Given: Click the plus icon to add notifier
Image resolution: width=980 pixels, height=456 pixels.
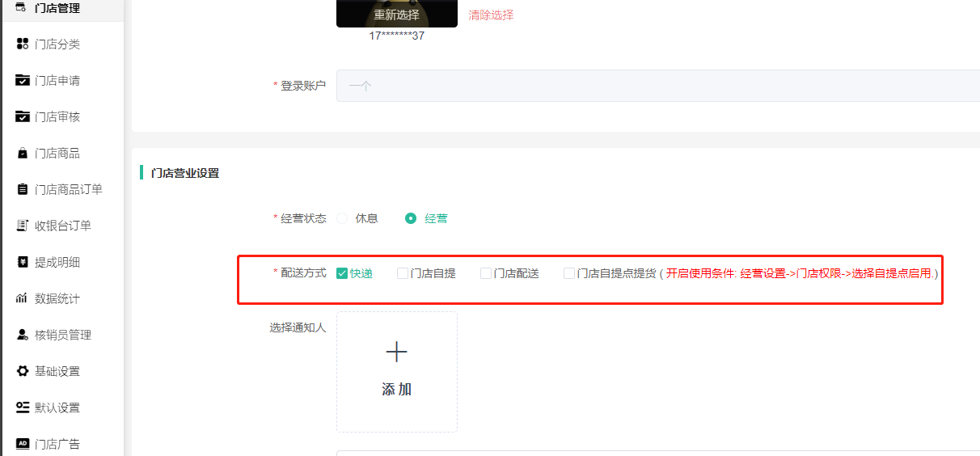Looking at the screenshot, I should click(x=396, y=353).
